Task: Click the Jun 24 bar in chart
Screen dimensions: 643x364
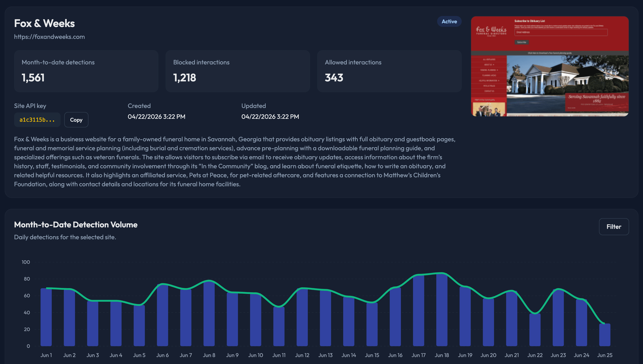Action: pyautogui.click(x=581, y=322)
